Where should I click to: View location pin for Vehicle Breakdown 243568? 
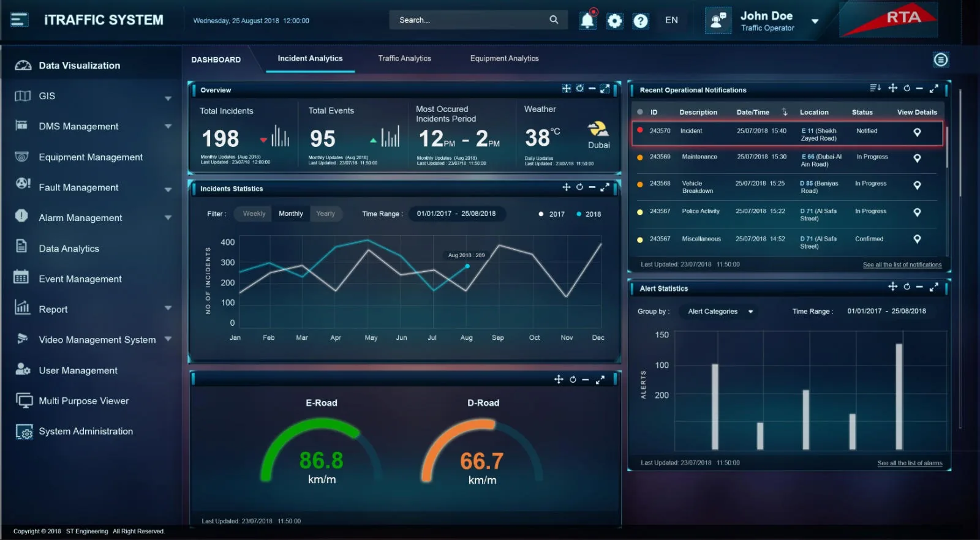click(x=917, y=185)
